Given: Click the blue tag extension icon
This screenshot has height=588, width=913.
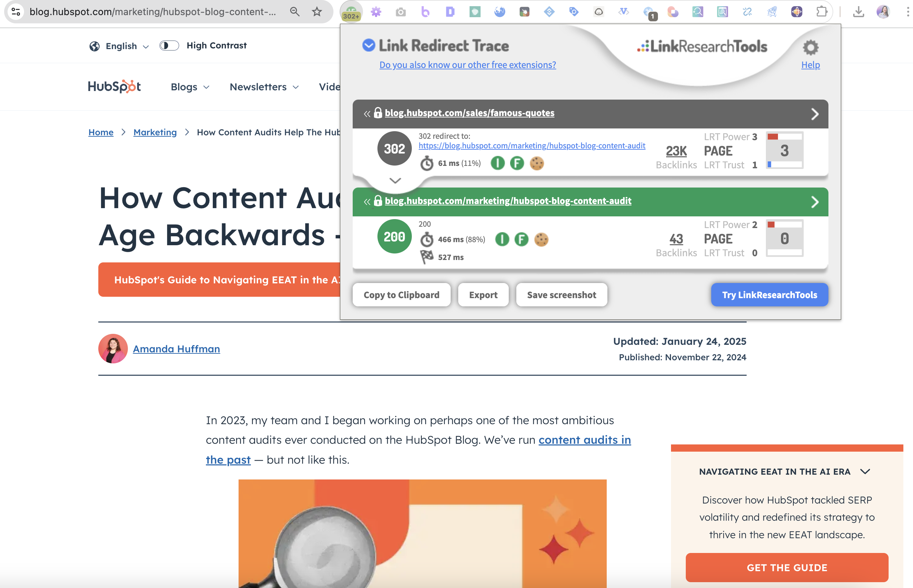Looking at the screenshot, I should point(574,12).
